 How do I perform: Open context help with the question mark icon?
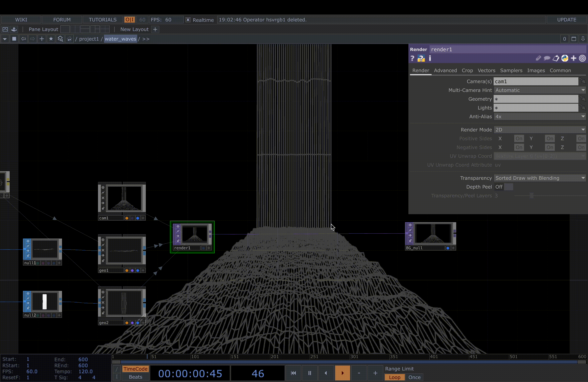(412, 58)
